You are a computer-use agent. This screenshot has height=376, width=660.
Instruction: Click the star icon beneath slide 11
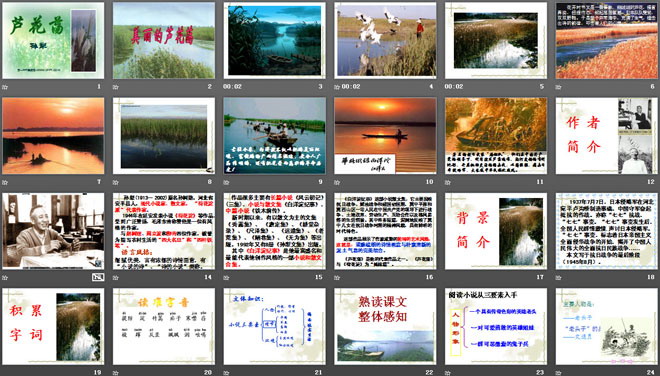(447, 182)
